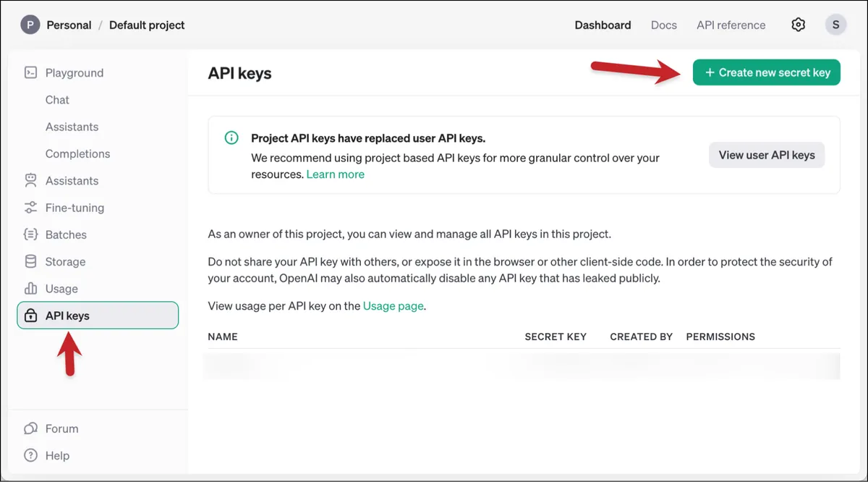This screenshot has width=868, height=482.
Task: Open the Help label
Action: (57, 455)
